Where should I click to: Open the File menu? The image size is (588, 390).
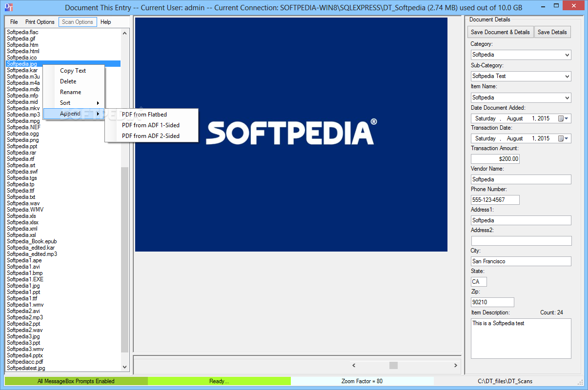[14, 22]
